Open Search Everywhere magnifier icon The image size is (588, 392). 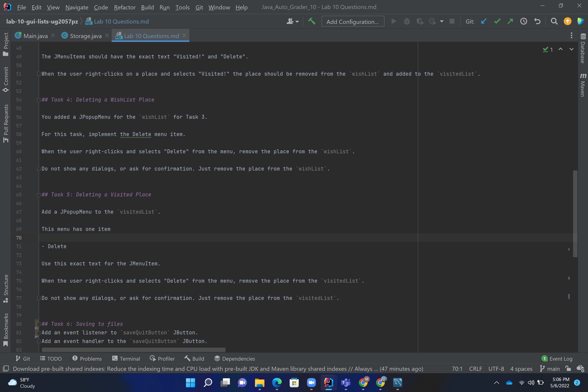[554, 22]
